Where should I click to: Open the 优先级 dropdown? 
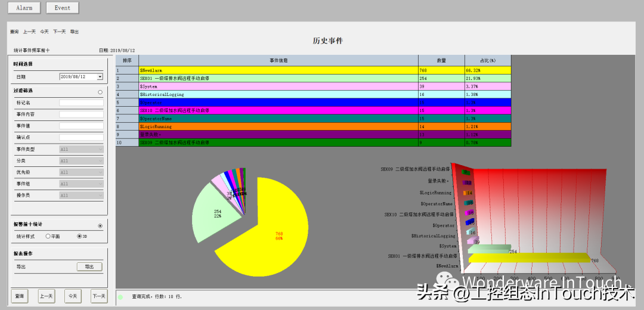[81, 172]
